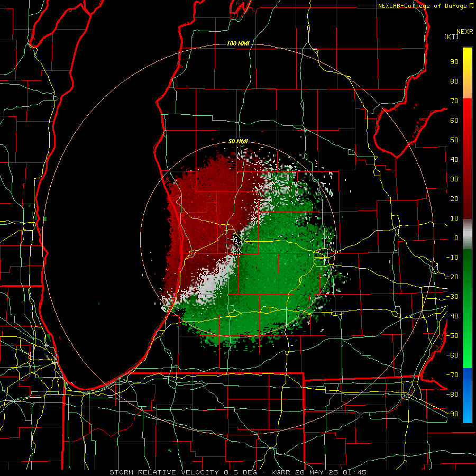
Task: Pick the gray zero-velocity color bar segment
Action: [467, 234]
